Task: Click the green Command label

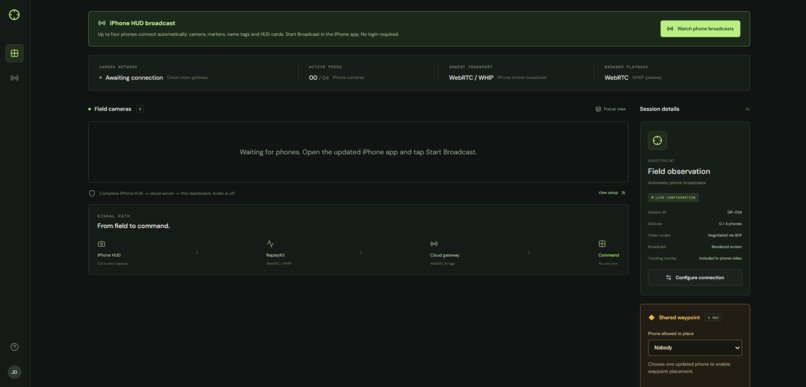Action: pyautogui.click(x=609, y=255)
